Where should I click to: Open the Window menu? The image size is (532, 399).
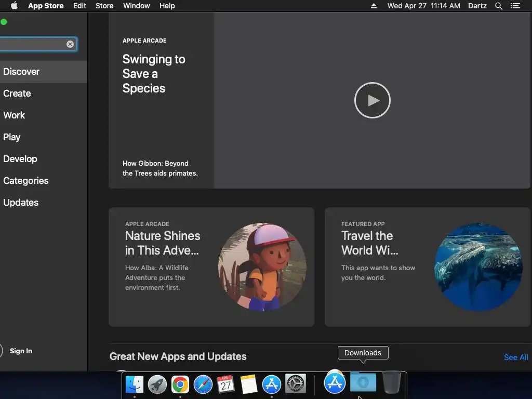pyautogui.click(x=137, y=6)
